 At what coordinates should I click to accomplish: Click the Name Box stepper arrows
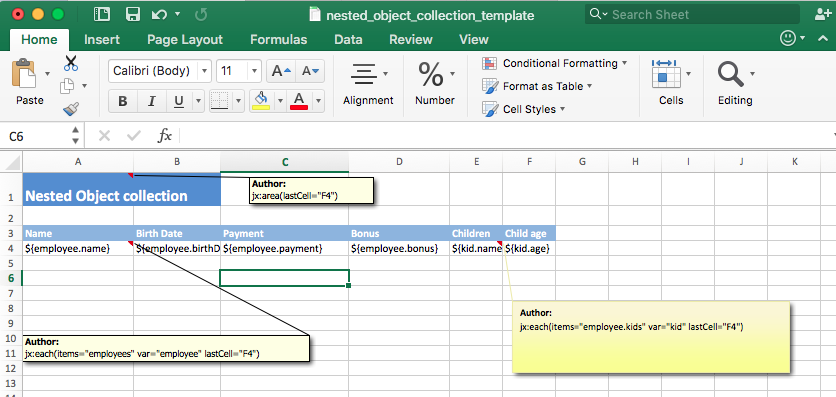click(75, 136)
